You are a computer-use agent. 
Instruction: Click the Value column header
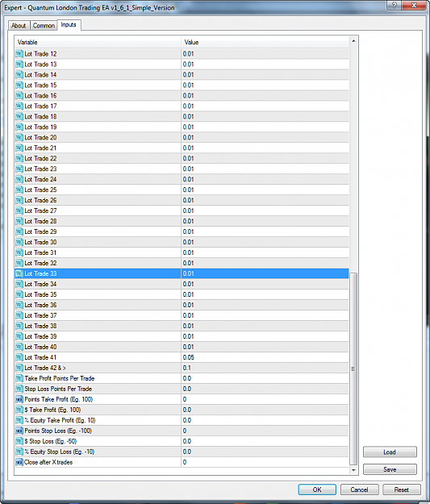pos(265,42)
